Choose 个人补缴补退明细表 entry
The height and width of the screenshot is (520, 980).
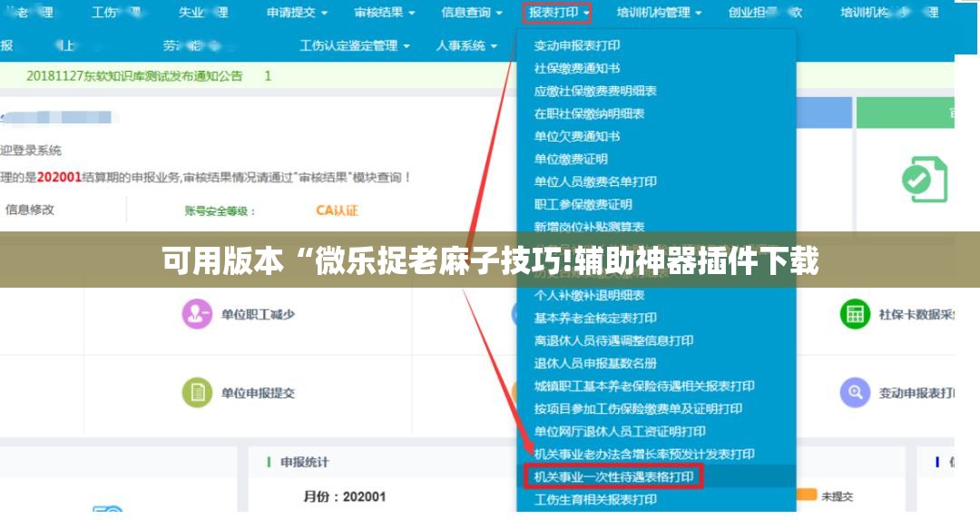click(589, 295)
